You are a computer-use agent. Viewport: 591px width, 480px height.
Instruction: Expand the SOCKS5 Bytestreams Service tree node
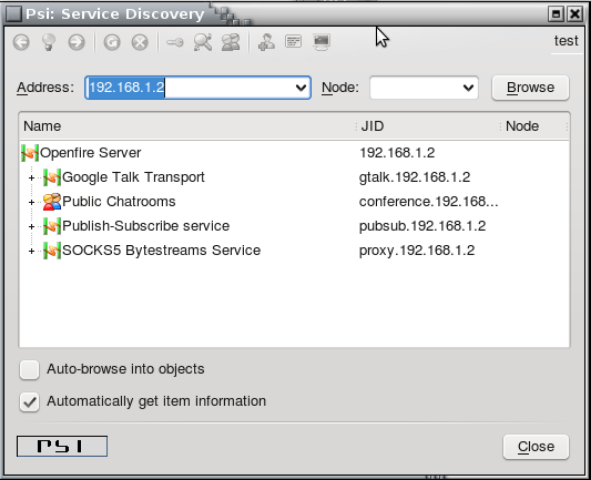pyautogui.click(x=32, y=251)
